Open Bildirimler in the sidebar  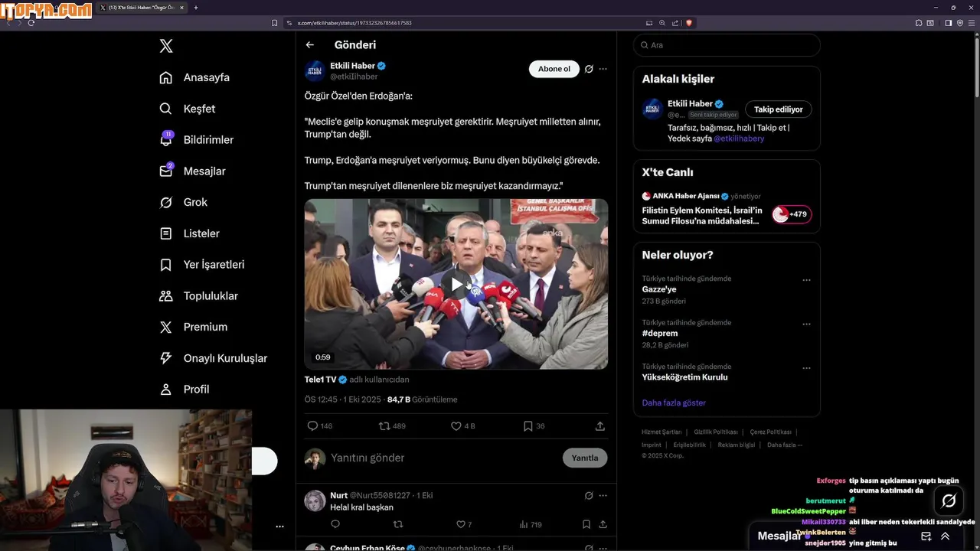point(196,140)
